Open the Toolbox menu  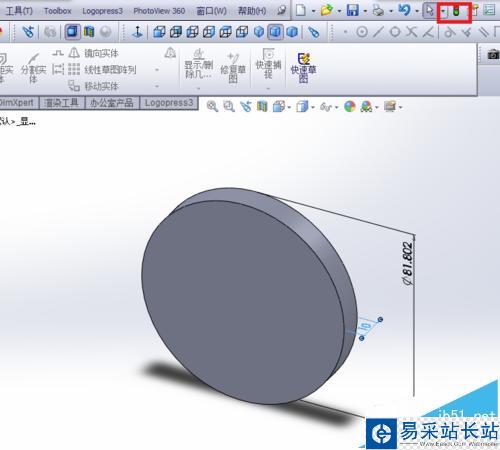pos(58,11)
